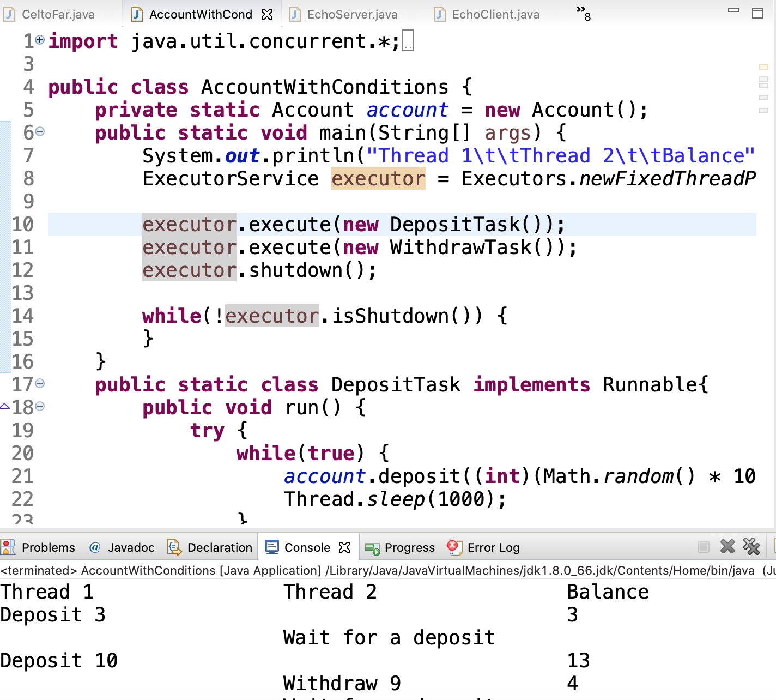This screenshot has width=776, height=700.
Task: Click line number 10 in the gutter
Action: [22, 225]
